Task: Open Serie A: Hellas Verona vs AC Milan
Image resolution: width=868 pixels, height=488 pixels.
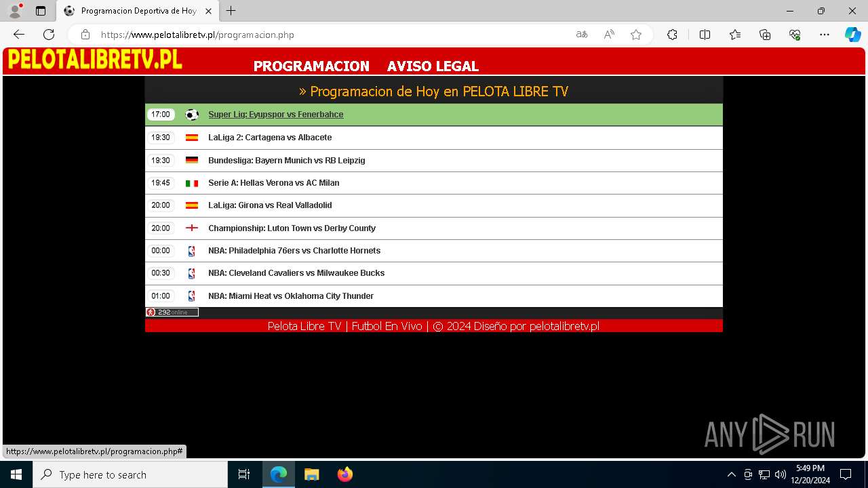Action: click(x=274, y=183)
